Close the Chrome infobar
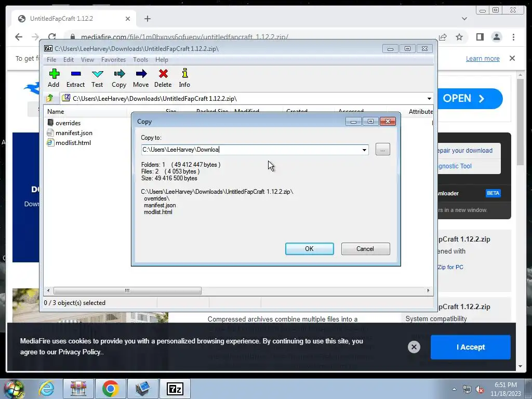This screenshot has height=399, width=532. [512, 58]
